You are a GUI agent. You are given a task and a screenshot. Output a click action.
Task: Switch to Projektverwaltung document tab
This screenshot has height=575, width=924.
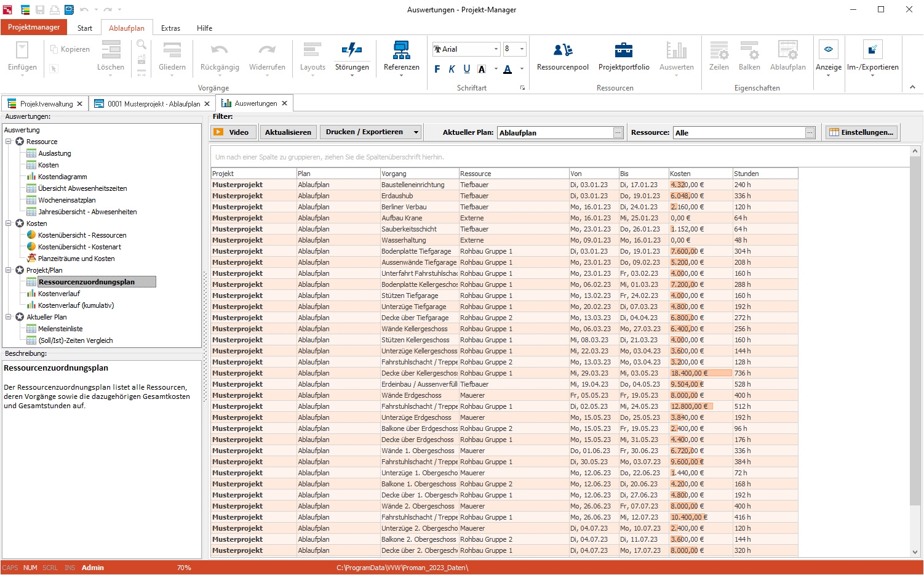[46, 104]
